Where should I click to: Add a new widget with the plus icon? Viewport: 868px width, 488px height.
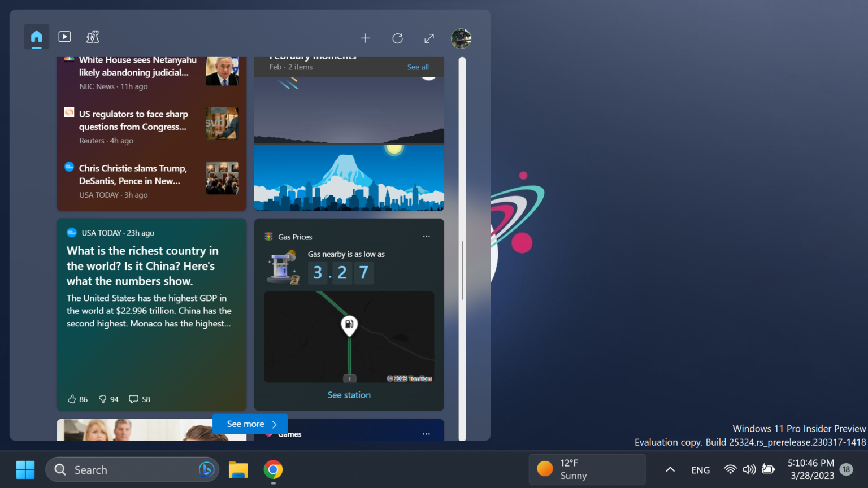point(366,38)
